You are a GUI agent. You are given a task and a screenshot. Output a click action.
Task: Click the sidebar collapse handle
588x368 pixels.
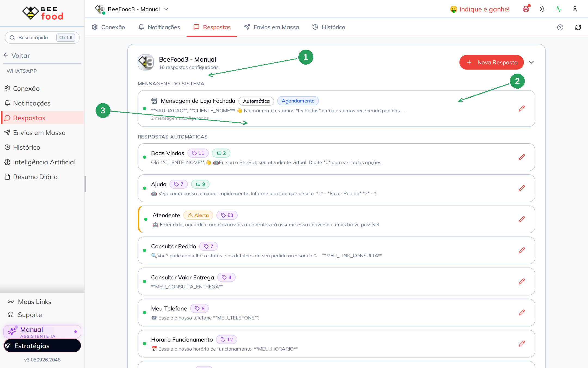(85, 184)
